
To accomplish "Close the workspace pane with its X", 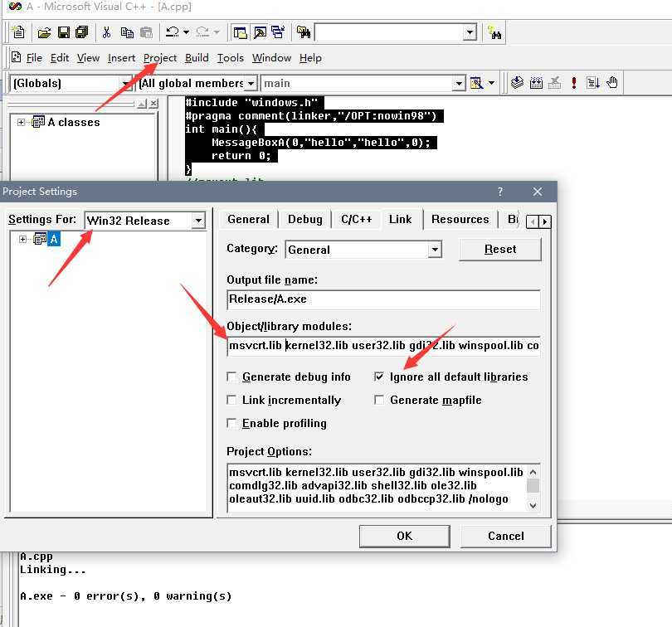I will point(153,104).
